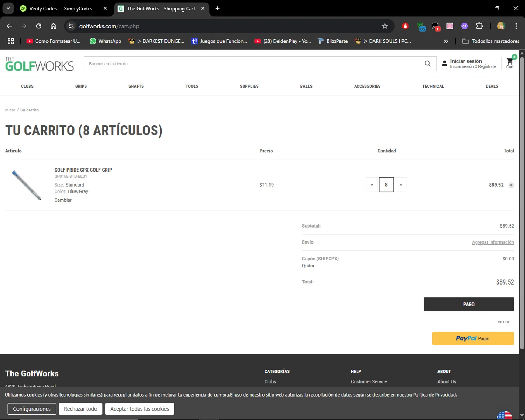Viewport: 525px width, 420px height.
Task: Remove Golf Pride grip with X icon
Action: coord(511,185)
